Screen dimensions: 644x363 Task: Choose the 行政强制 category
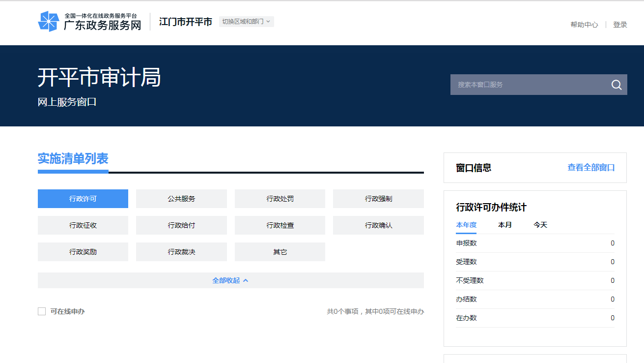pyautogui.click(x=378, y=199)
